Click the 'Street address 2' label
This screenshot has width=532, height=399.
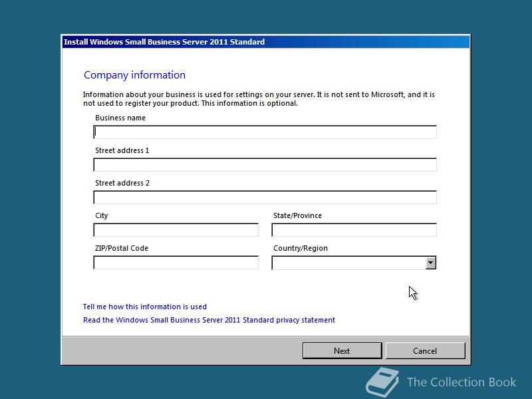coord(122,183)
